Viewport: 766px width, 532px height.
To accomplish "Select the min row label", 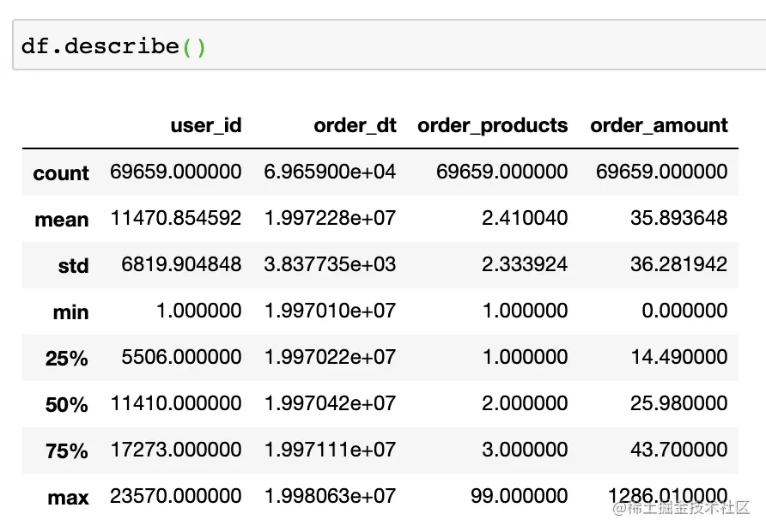I will [70, 312].
